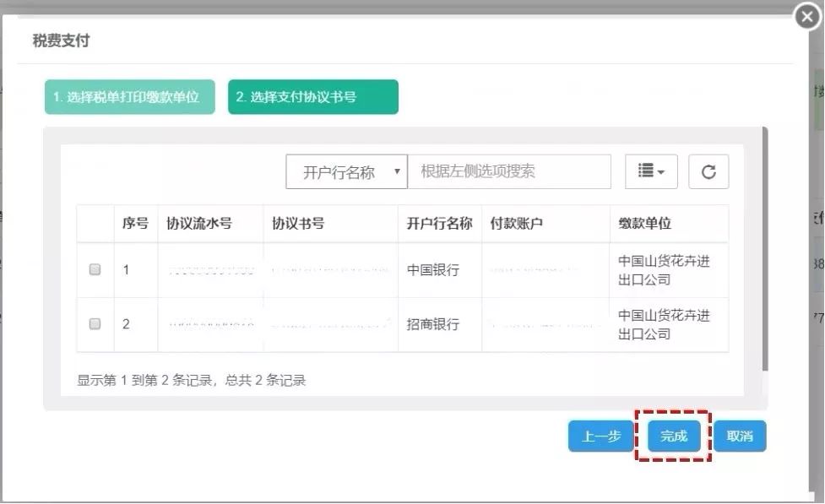Open the column list view dropdown icon
825x504 pixels.
(x=651, y=171)
